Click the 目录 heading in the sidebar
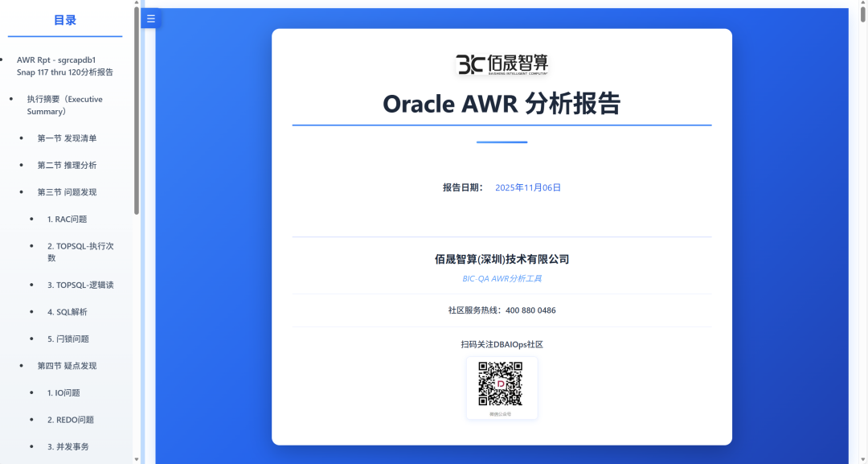Image resolution: width=868 pixels, height=464 pixels. coord(65,20)
